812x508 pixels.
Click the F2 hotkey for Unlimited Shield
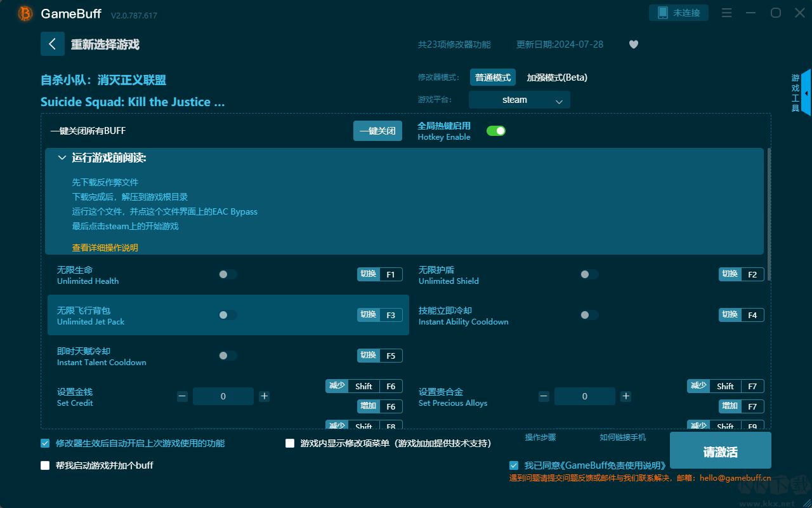pyautogui.click(x=742, y=274)
